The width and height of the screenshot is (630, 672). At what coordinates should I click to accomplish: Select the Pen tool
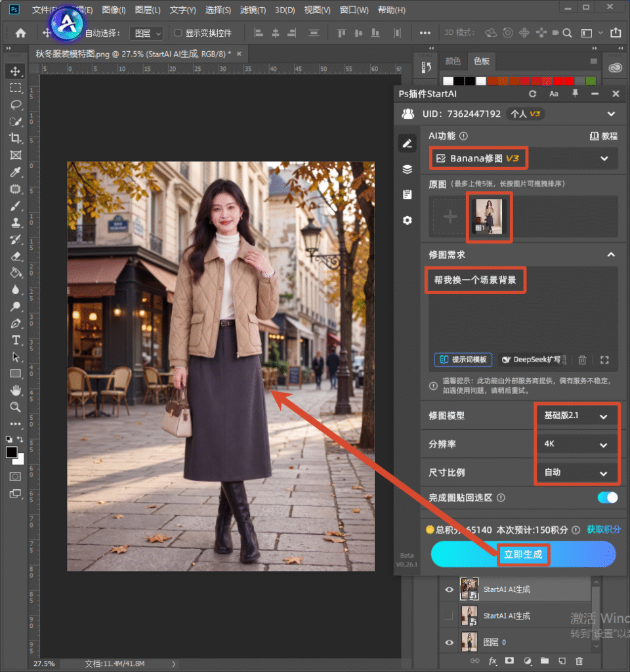pyautogui.click(x=16, y=324)
